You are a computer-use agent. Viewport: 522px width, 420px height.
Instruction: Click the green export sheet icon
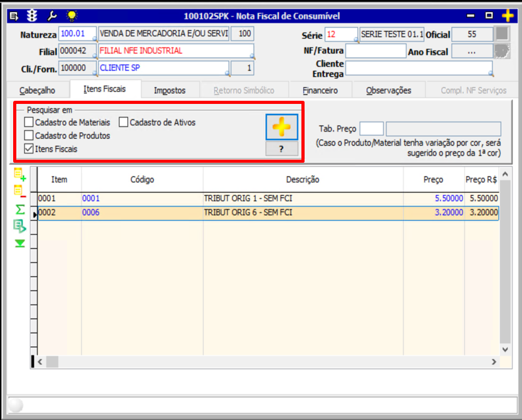click(x=19, y=226)
